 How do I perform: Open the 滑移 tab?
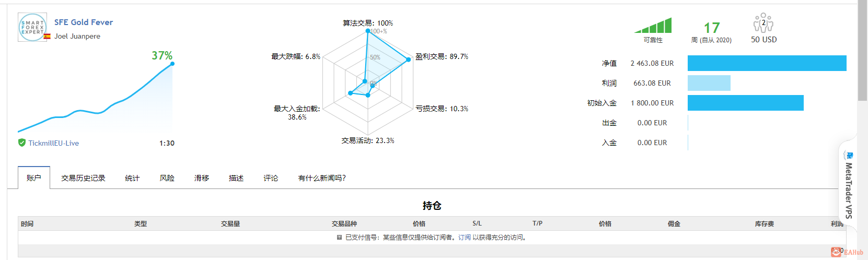coord(201,178)
